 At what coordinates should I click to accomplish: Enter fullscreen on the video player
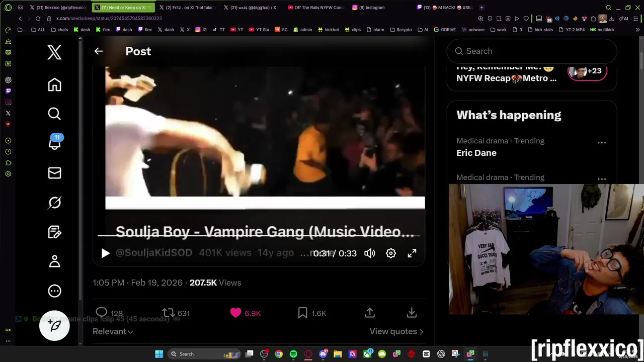click(412, 253)
